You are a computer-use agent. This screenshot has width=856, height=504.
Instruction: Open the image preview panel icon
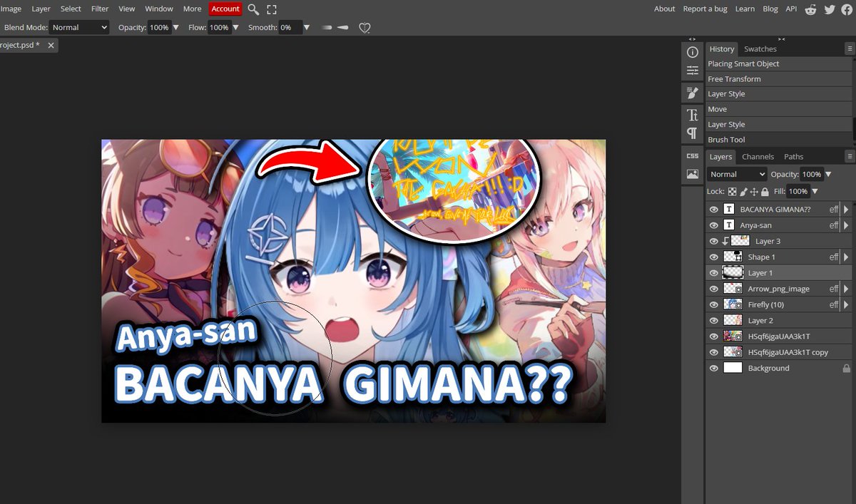[x=693, y=174]
